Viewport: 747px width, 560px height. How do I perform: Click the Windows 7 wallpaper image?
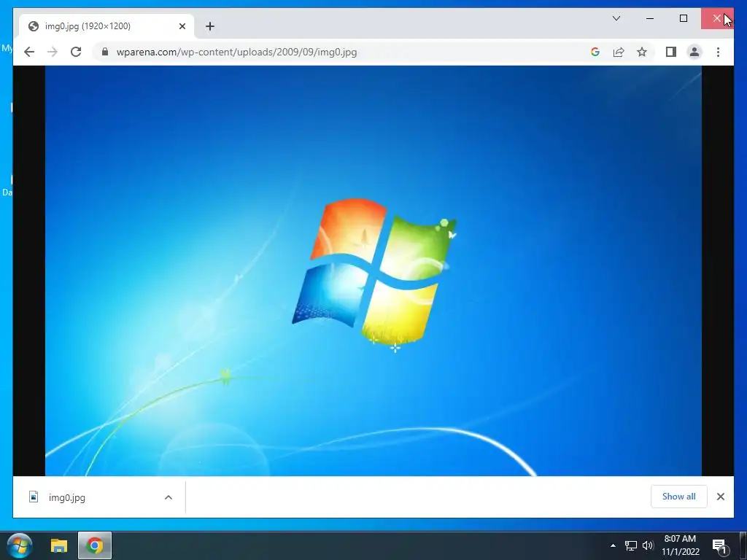pos(373,271)
